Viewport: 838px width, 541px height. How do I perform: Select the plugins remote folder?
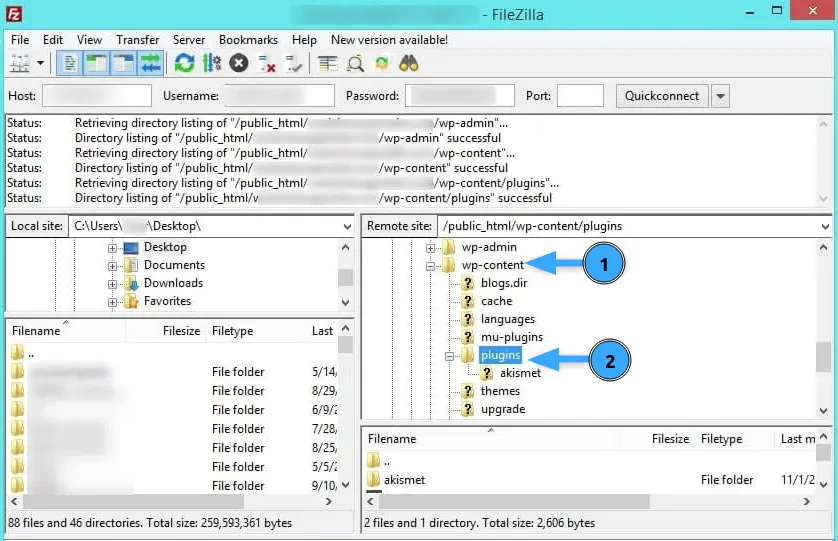(500, 355)
